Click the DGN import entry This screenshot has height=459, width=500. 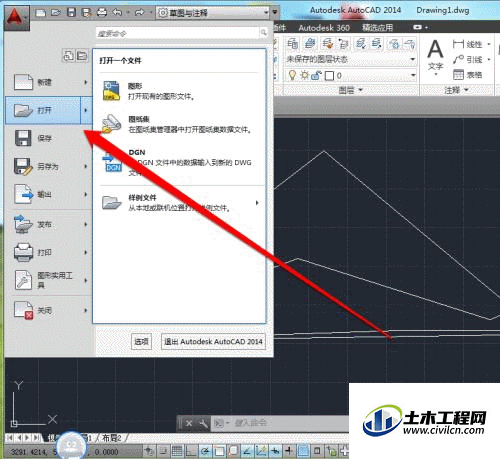click(179, 163)
